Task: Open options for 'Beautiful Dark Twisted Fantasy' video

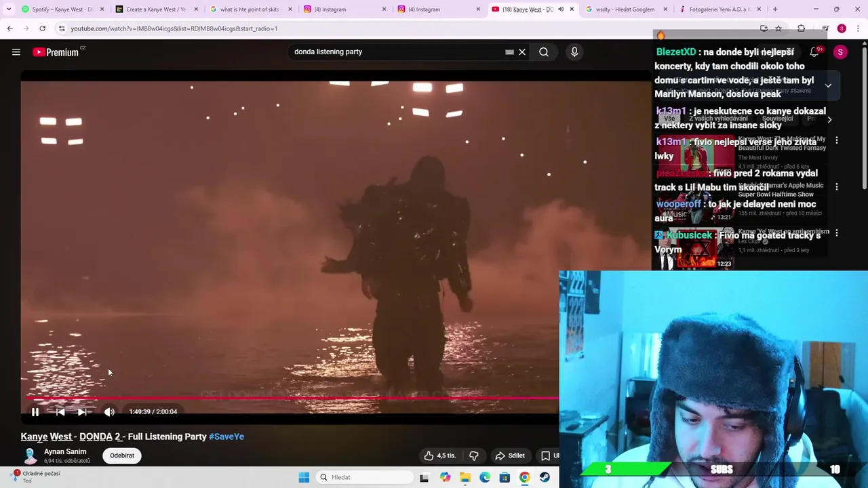Action: click(837, 140)
